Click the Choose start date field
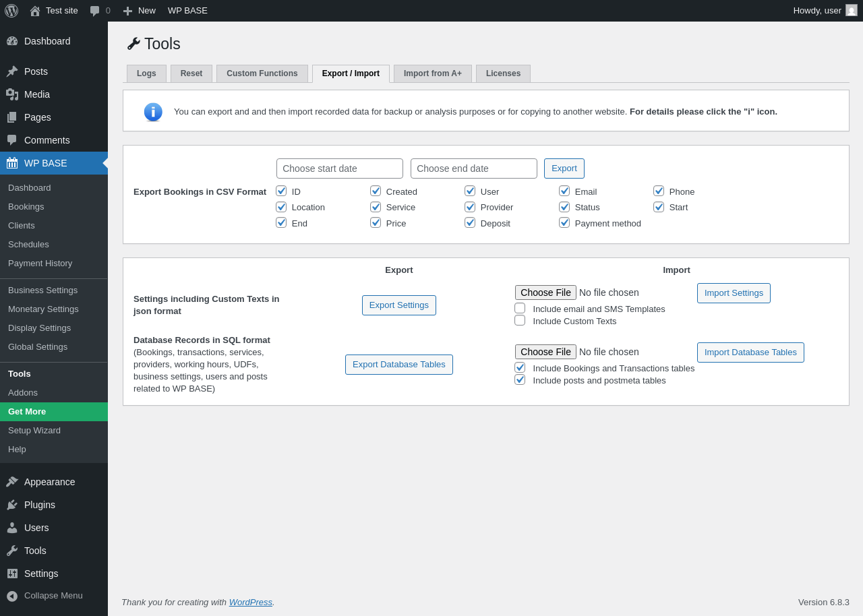 [x=340, y=168]
